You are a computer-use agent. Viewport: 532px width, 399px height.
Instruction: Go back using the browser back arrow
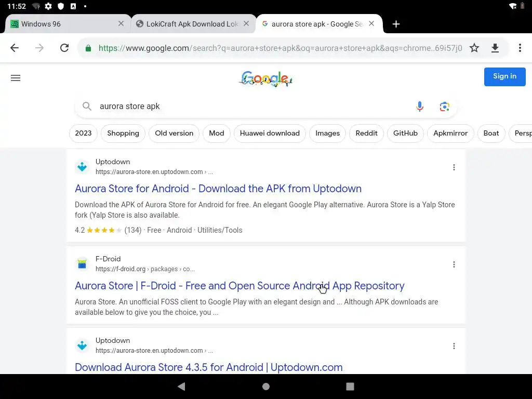pyautogui.click(x=14, y=48)
